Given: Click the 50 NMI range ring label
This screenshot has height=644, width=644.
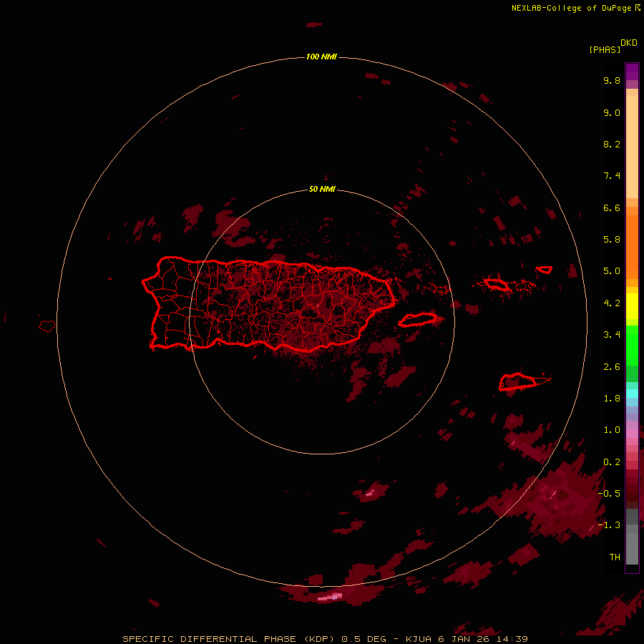Looking at the screenshot, I should pos(322,190).
